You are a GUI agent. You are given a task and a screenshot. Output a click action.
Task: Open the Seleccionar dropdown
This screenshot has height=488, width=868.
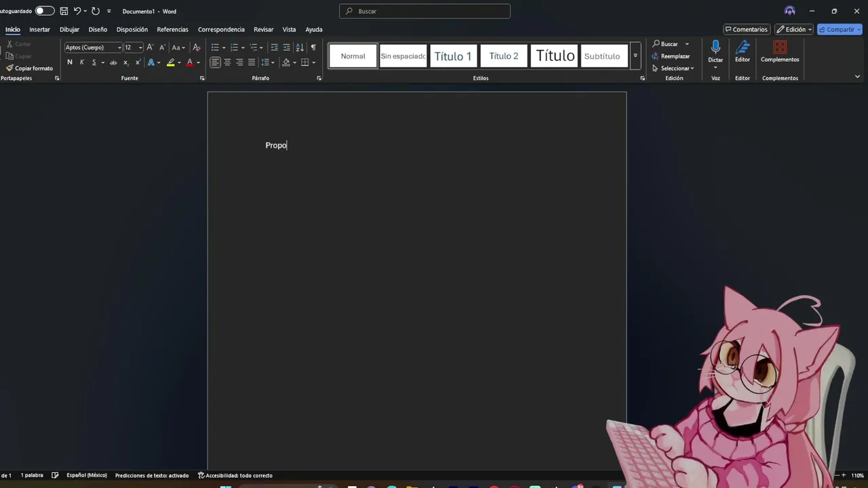pyautogui.click(x=673, y=68)
